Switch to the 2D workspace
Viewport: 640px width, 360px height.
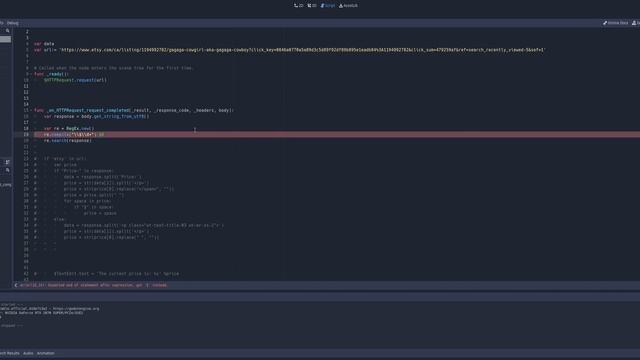tap(299, 6)
